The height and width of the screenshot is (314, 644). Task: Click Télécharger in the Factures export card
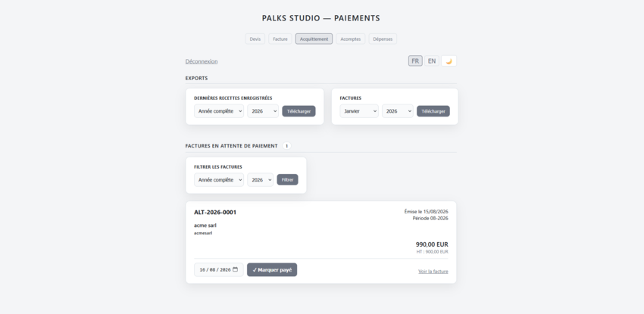[433, 111]
